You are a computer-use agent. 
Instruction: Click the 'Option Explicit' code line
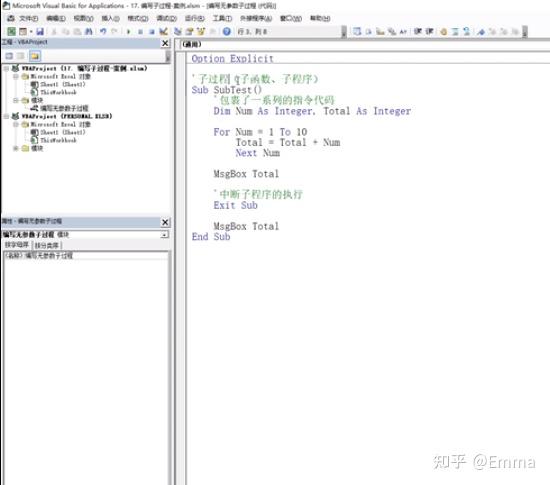(232, 59)
